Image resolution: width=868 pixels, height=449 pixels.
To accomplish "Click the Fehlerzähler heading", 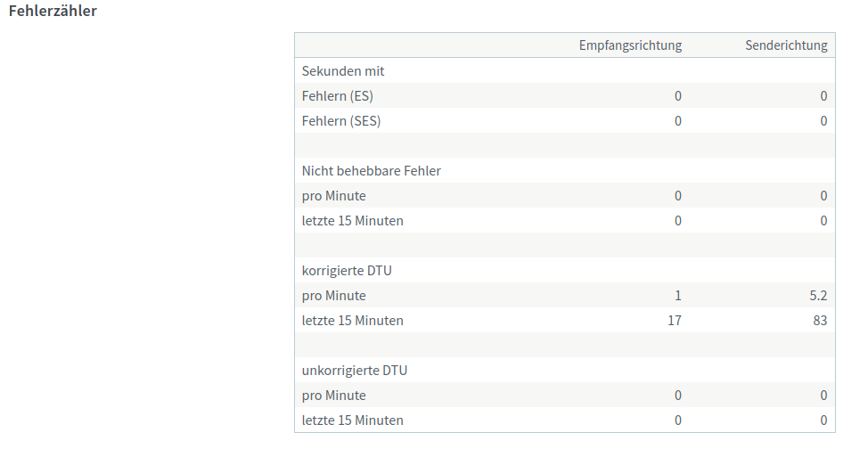I will [53, 11].
